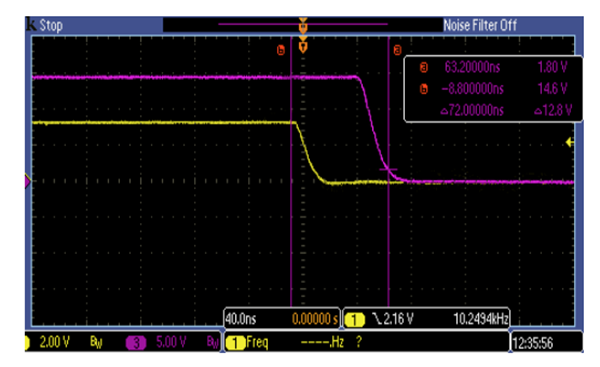The width and height of the screenshot is (600, 367).
Task: Select cursor 'b' marker label
Action: (281, 50)
